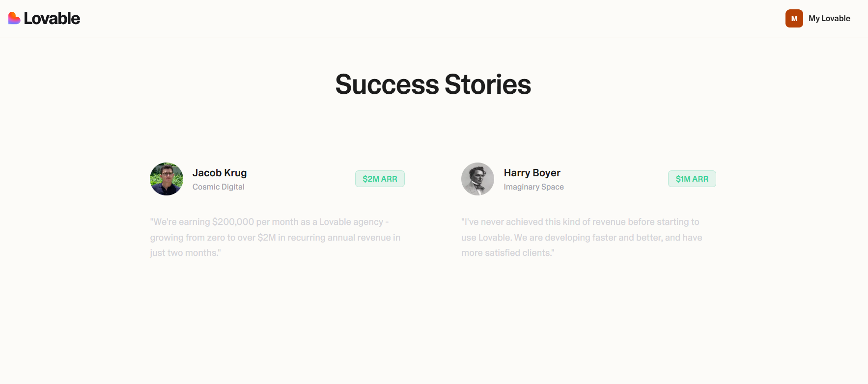Click Jacob Krug's testimonial quote text
The height and width of the screenshot is (384, 868).
[x=275, y=237]
